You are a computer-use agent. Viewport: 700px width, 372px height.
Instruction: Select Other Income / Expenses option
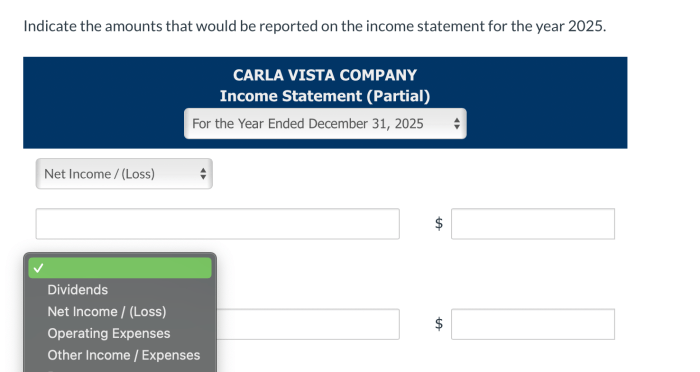124,355
